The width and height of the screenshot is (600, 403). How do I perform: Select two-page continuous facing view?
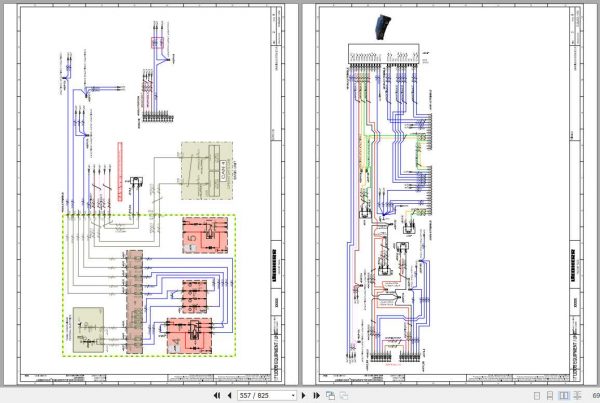577,395
